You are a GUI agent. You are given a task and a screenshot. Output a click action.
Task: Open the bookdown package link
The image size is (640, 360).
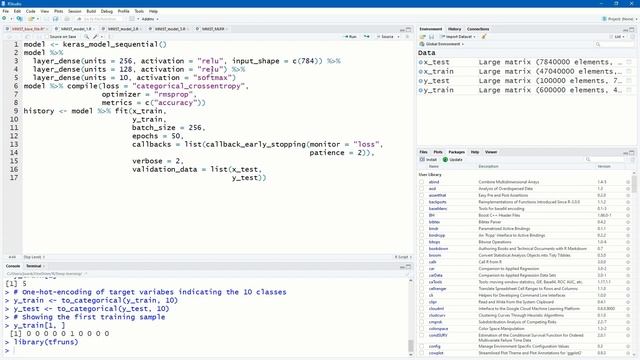(x=438, y=249)
